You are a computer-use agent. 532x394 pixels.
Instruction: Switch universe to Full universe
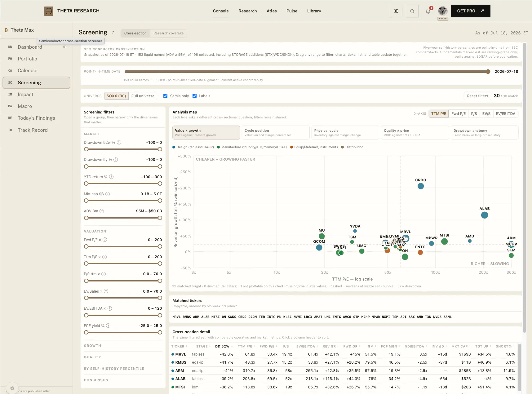pyautogui.click(x=143, y=96)
